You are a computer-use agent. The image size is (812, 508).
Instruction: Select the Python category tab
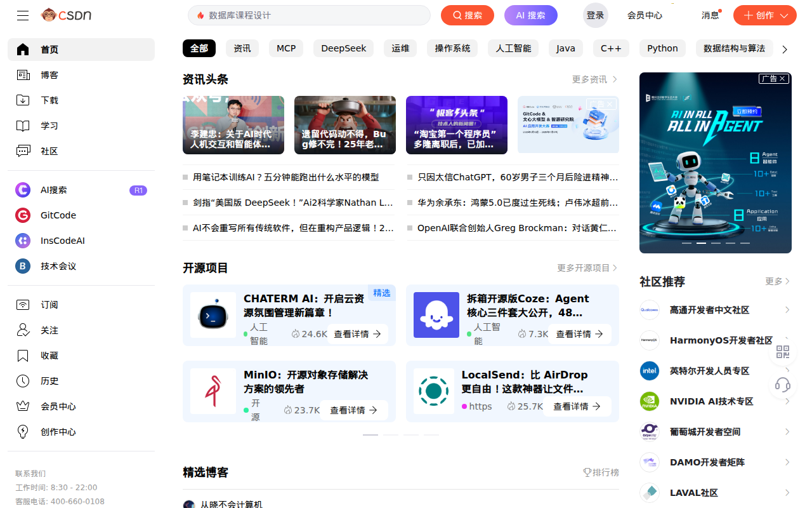tap(662, 48)
